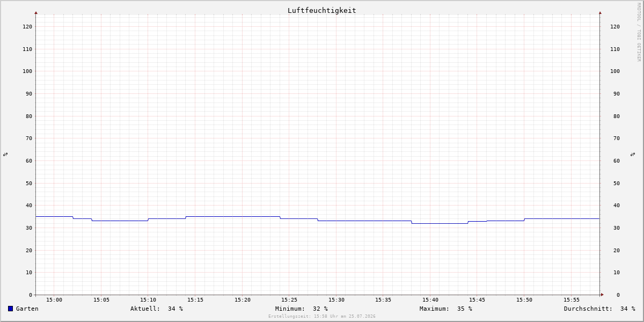Viewport: 644px width, 322px height.
Task: Click the Luftfeuchtigkeit chart title
Action: pos(321,10)
